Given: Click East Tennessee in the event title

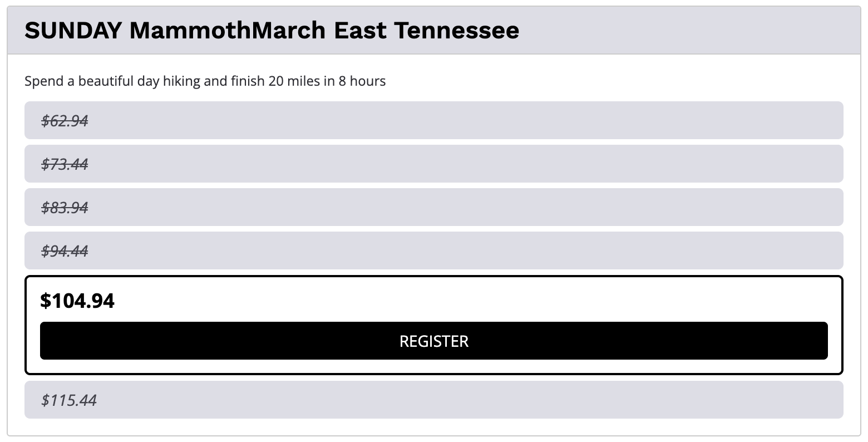Looking at the screenshot, I should [426, 31].
